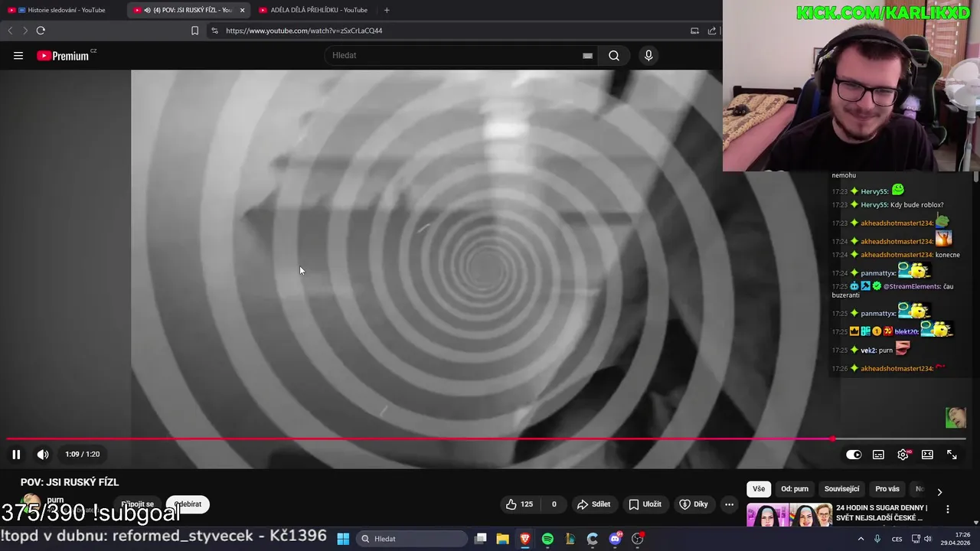Screen dimensions: 980x551
Task: Open options menu for 24 HODIN S SUGAR DENNY
Action: click(947, 510)
